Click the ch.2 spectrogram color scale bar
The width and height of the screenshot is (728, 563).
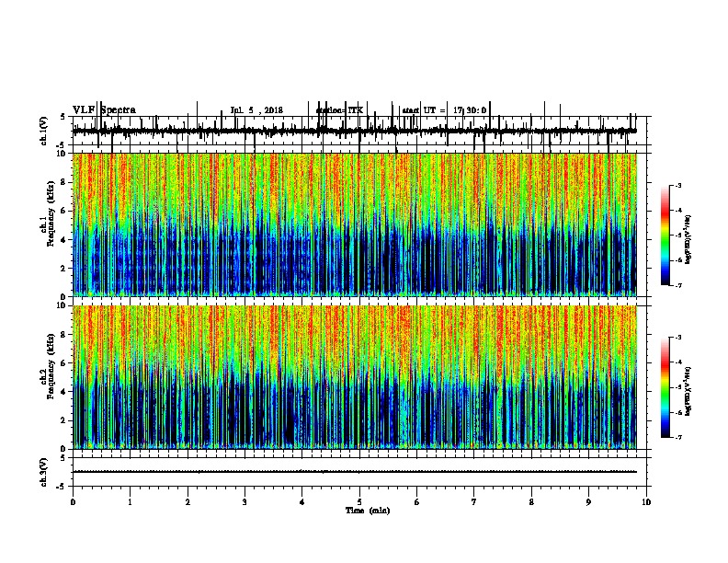click(665, 387)
